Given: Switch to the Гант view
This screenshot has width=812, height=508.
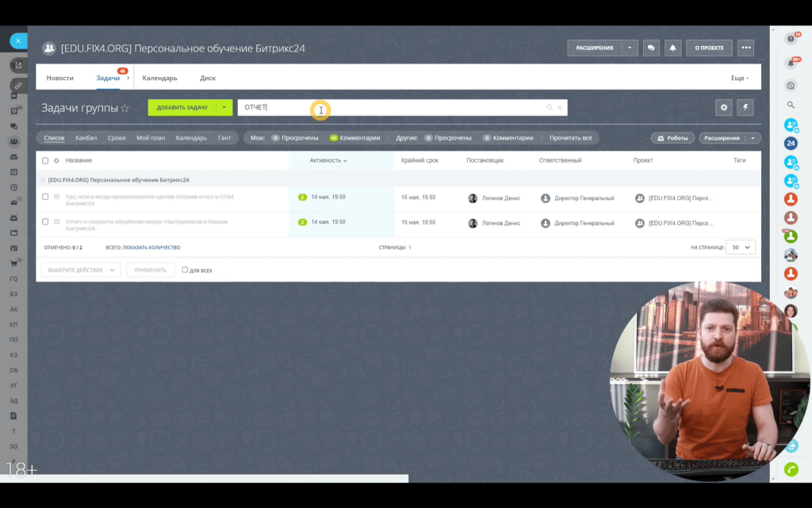Looking at the screenshot, I should point(224,138).
